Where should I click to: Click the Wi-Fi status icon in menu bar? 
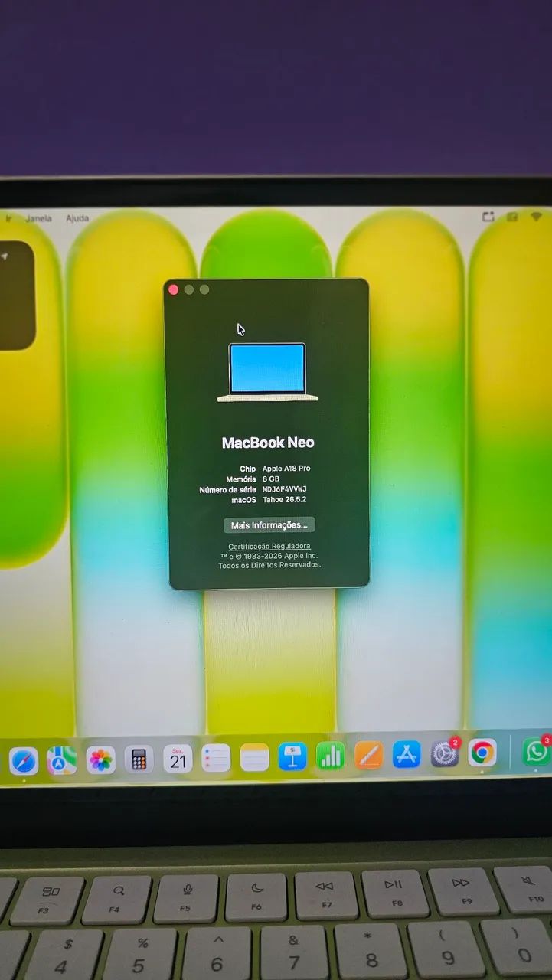tap(536, 217)
